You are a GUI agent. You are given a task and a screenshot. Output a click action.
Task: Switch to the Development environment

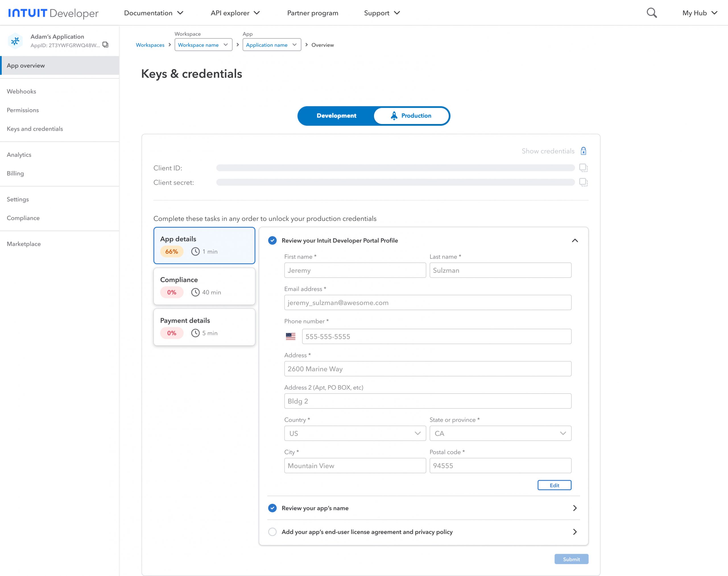[336, 116]
